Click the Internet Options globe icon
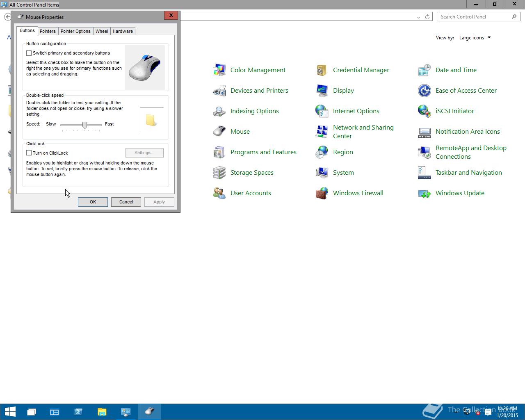 click(322, 111)
